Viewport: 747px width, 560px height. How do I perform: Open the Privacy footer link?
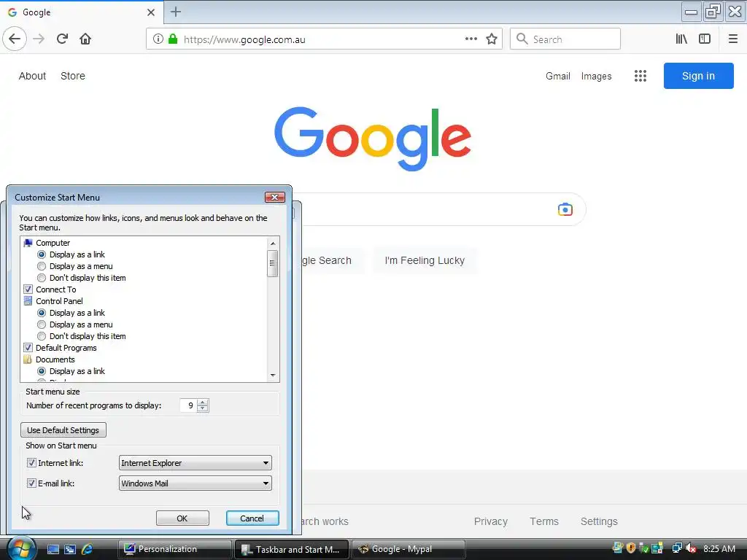pos(491,521)
